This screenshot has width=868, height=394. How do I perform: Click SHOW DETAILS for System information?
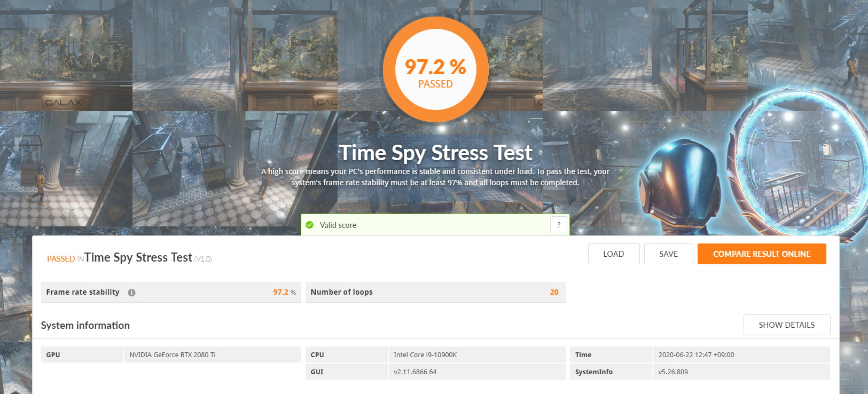(x=787, y=325)
